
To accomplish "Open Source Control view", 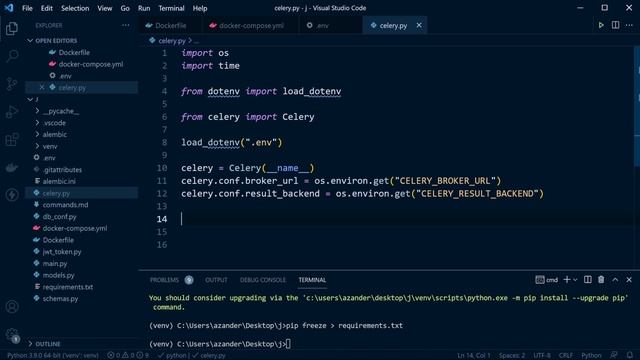I will 12,84.
